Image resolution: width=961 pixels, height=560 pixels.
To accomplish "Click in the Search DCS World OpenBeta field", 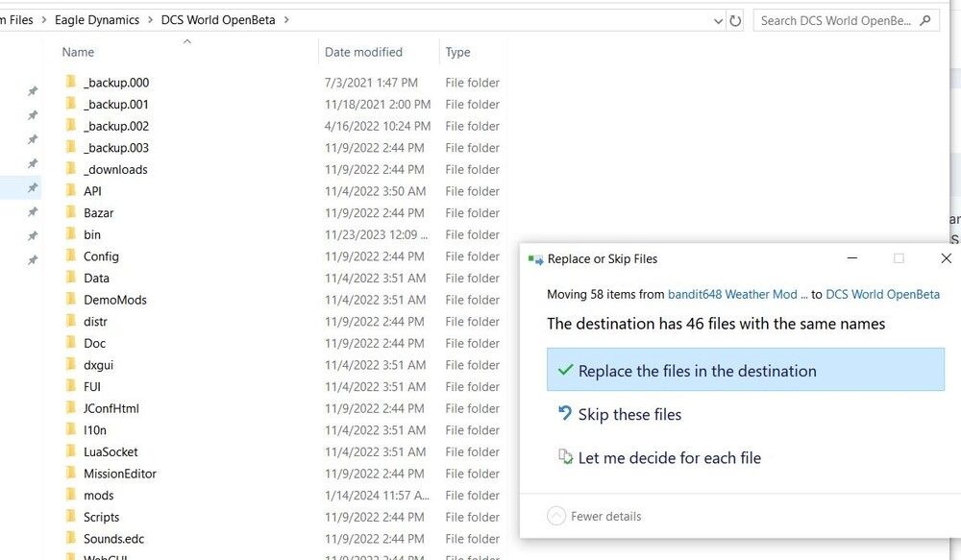I will click(x=836, y=20).
